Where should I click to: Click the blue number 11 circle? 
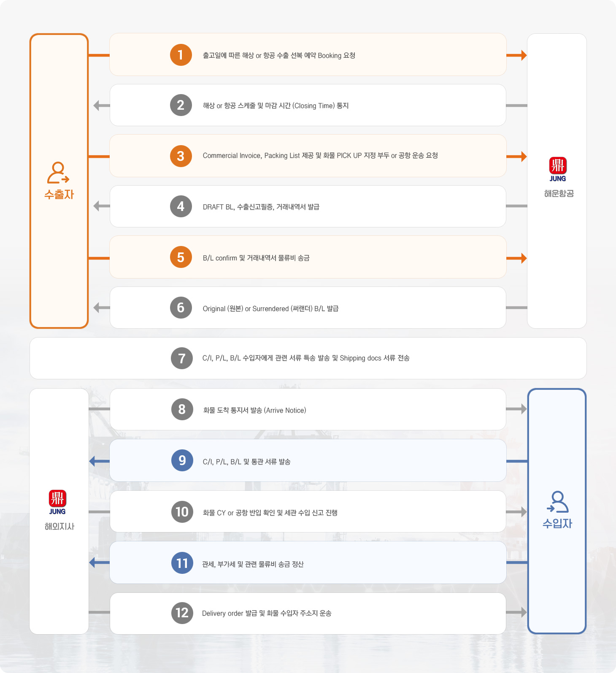[182, 563]
